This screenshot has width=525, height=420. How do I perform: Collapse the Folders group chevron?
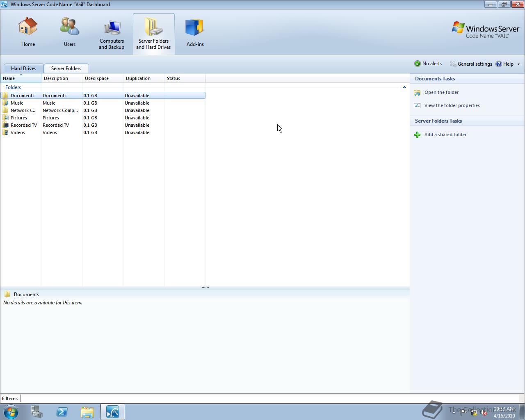404,87
